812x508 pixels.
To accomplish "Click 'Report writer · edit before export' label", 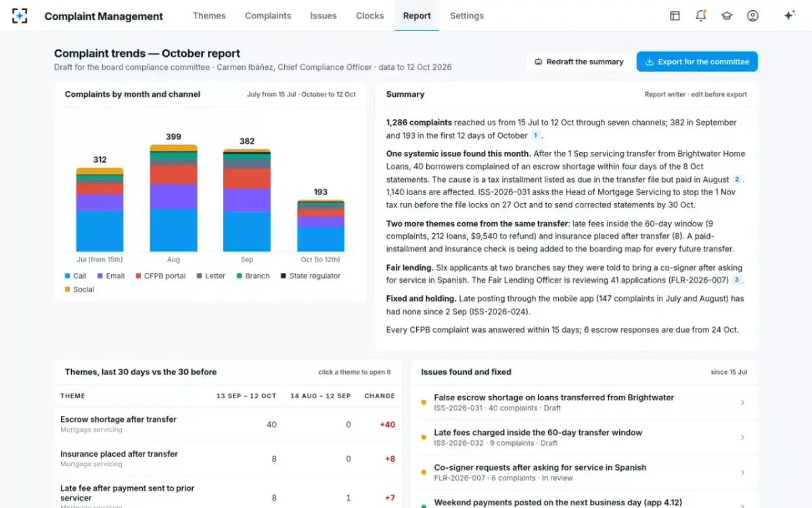I will 696,95.
